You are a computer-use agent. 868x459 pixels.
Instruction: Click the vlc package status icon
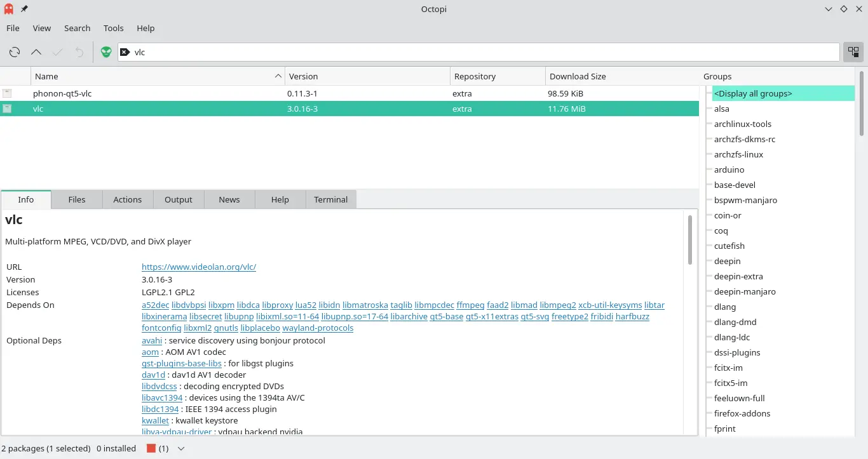(7, 109)
